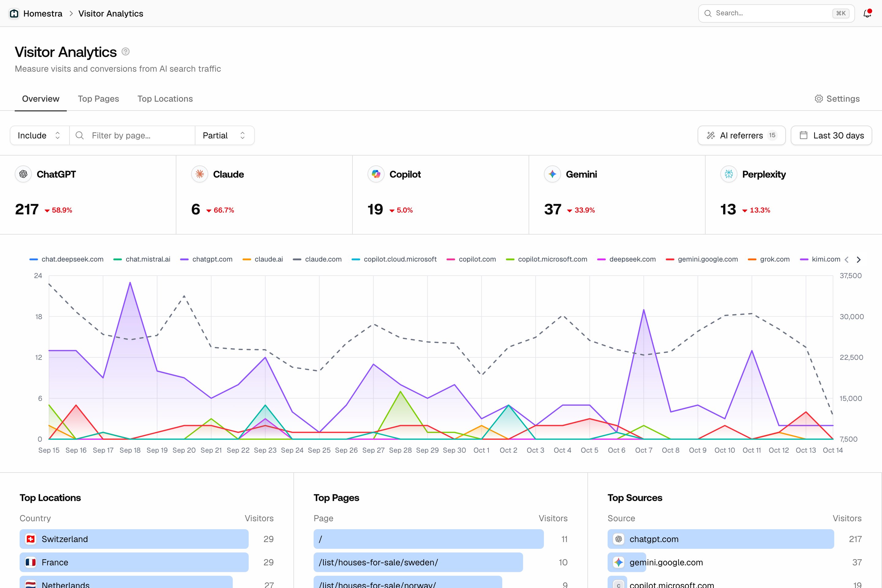
Task: Click the Visitor Analytics breadcrumb
Action: pos(111,13)
